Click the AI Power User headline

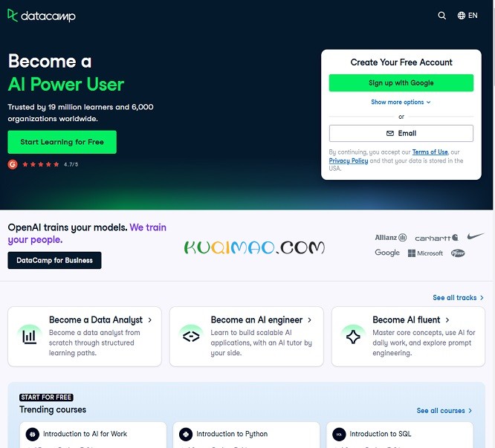65,84
